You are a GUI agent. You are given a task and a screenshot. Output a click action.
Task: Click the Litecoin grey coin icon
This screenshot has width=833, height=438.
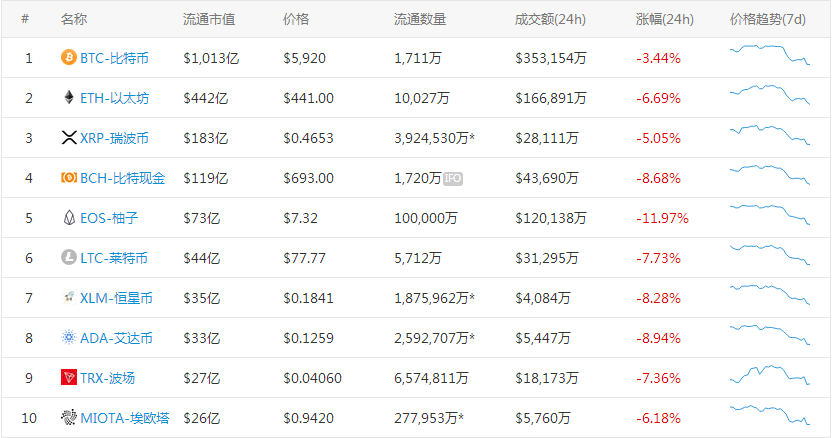pyautogui.click(x=69, y=257)
